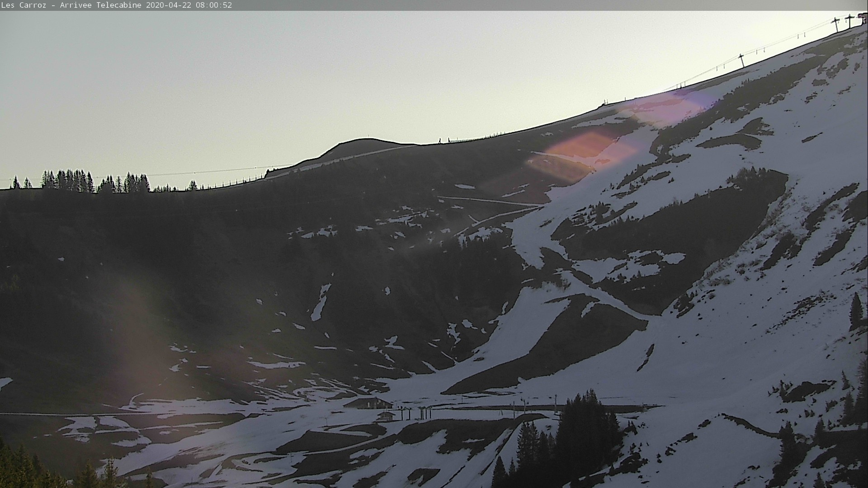
Task: Click the 'Les Carroz - Arrivee Telecabine' caption text
Action: click(x=72, y=5)
